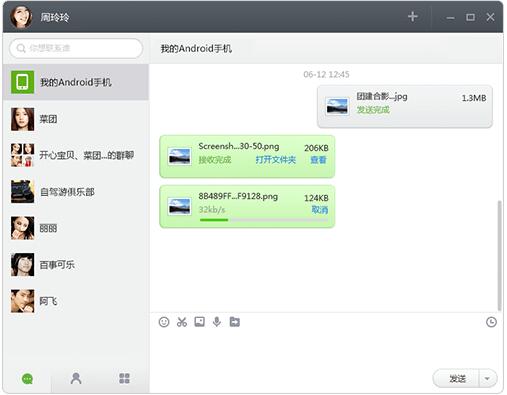This screenshot has width=507, height=395.
Task: Click 打开文件夹 link on Screenshot file
Action: click(x=276, y=160)
